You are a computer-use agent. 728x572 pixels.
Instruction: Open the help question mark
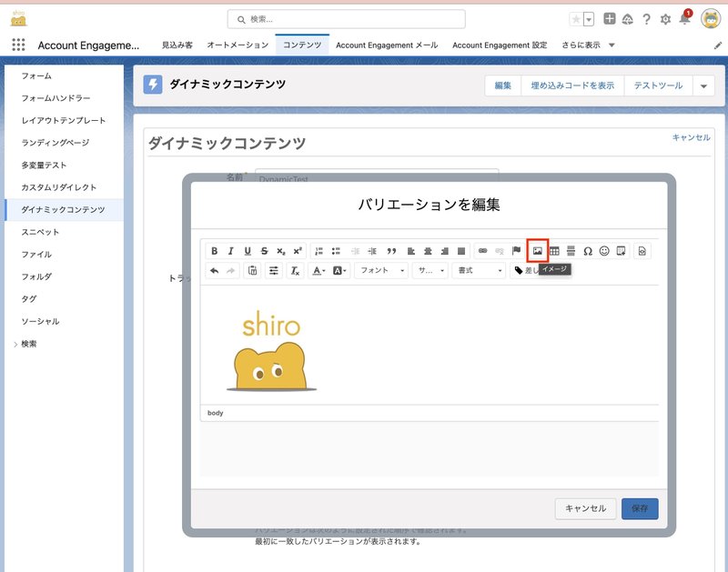tap(646, 19)
